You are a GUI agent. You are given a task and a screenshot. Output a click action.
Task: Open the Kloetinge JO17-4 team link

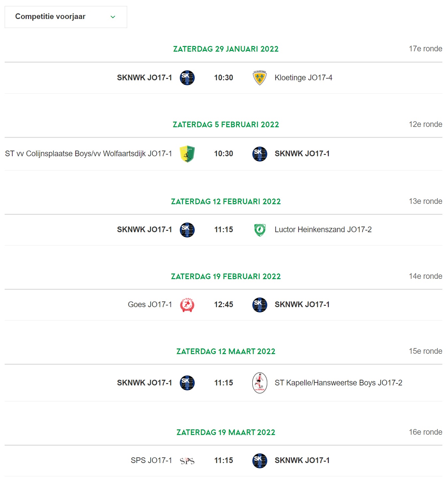coord(303,78)
